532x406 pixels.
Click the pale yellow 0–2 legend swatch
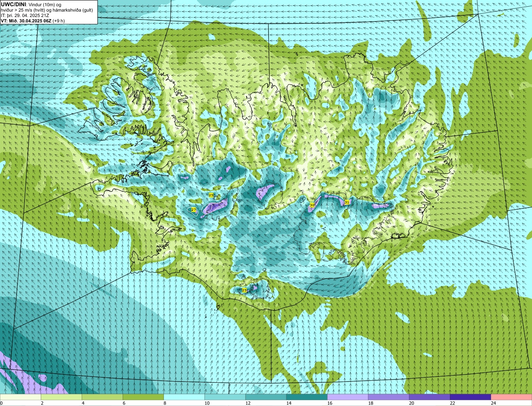(x=21, y=397)
